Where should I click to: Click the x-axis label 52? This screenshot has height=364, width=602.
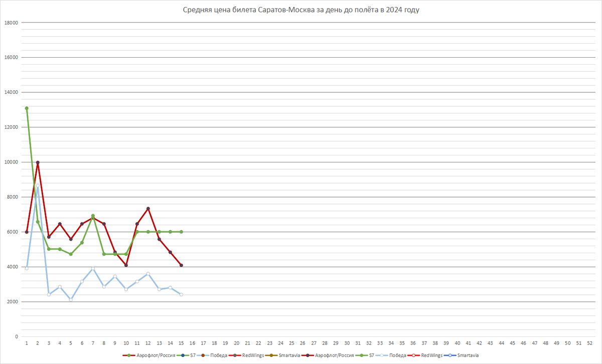coord(589,343)
